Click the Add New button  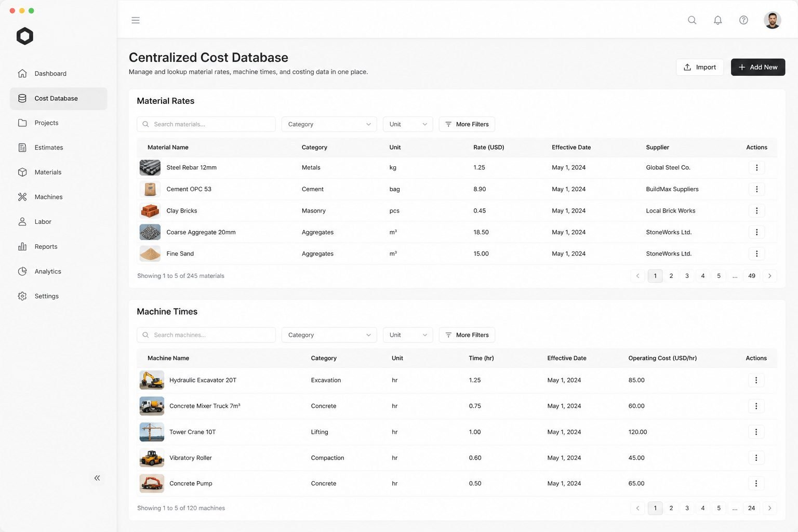tap(758, 67)
